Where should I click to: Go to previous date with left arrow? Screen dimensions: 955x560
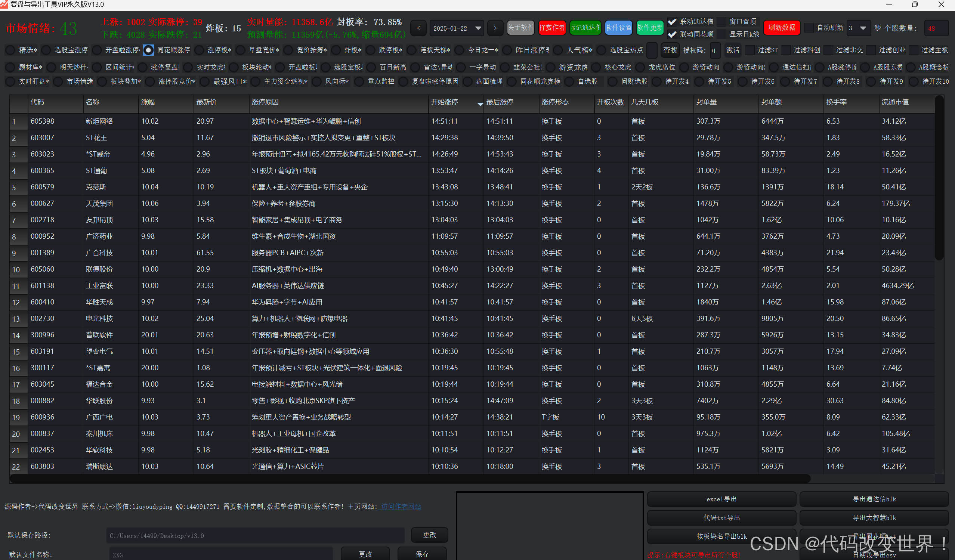click(418, 28)
